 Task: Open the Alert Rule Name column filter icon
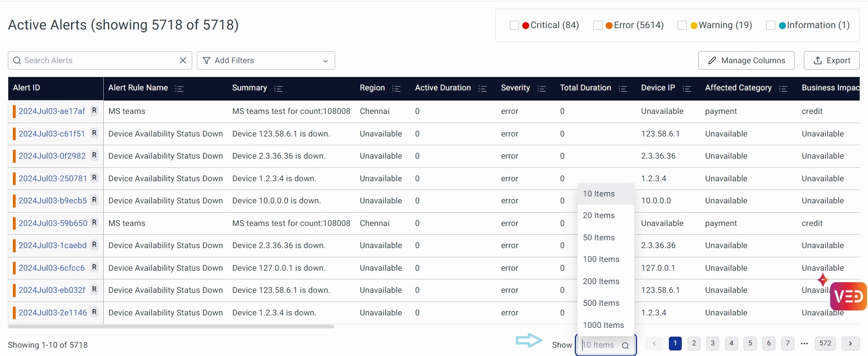(179, 89)
